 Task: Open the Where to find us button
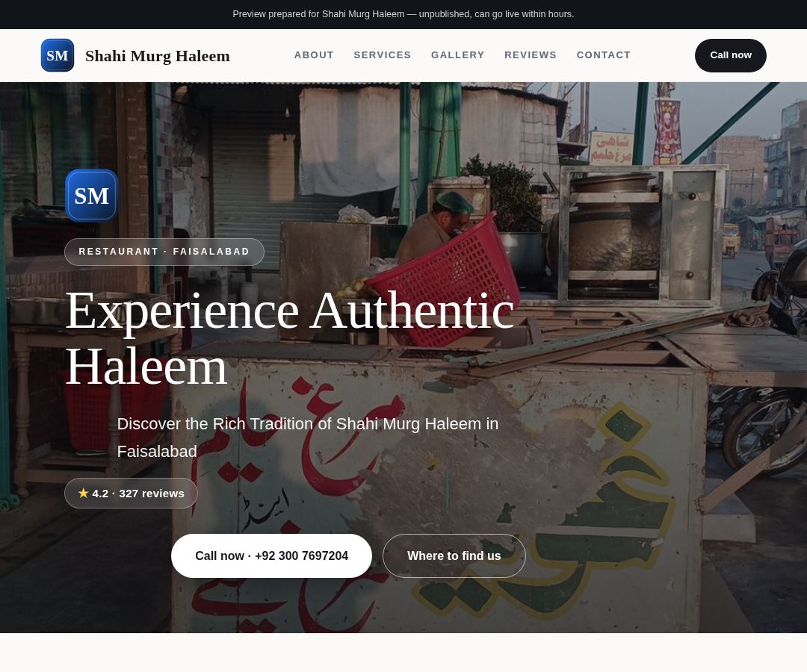(454, 556)
